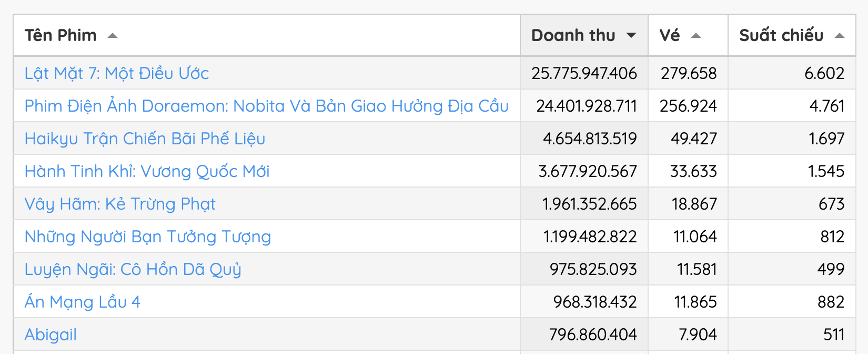Screen dimensions: 868x354
Task: Select the Vé column header label
Action: 670,35
